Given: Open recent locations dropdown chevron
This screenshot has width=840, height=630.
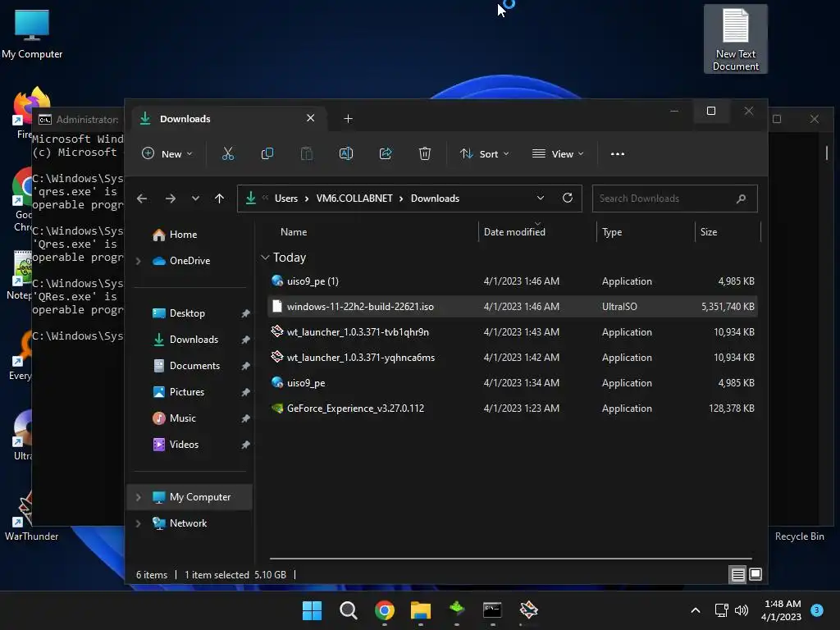Looking at the screenshot, I should [x=195, y=199].
